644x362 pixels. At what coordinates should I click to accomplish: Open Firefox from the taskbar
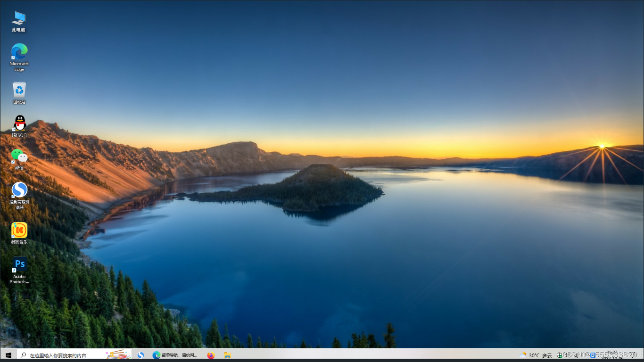click(211, 355)
